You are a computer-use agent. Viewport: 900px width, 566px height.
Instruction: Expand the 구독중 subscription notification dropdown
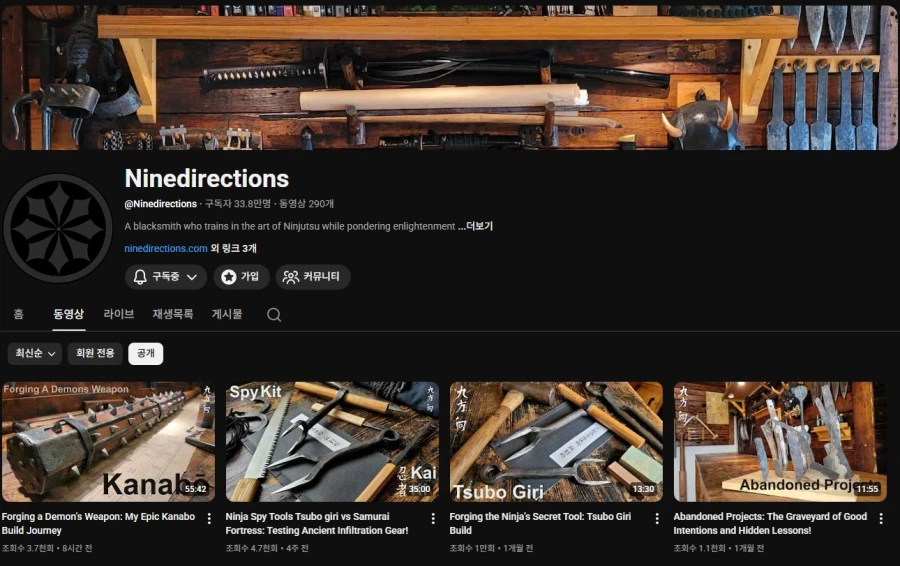point(166,277)
